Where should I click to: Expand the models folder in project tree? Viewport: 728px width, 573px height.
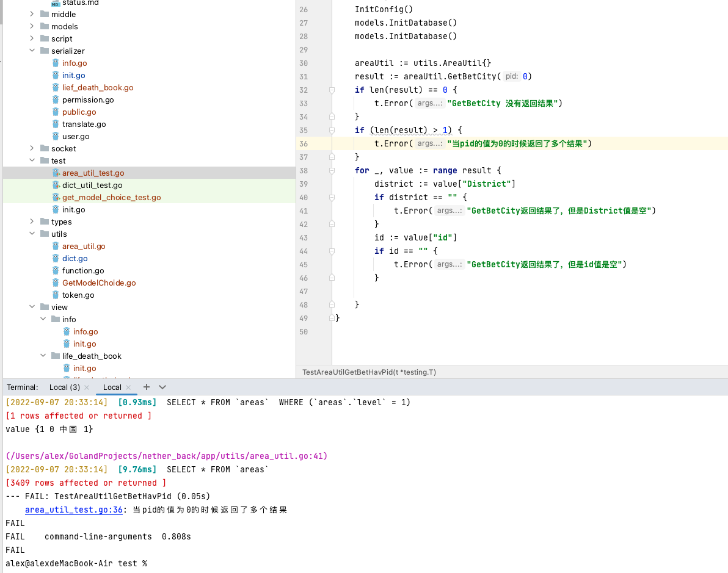click(32, 26)
